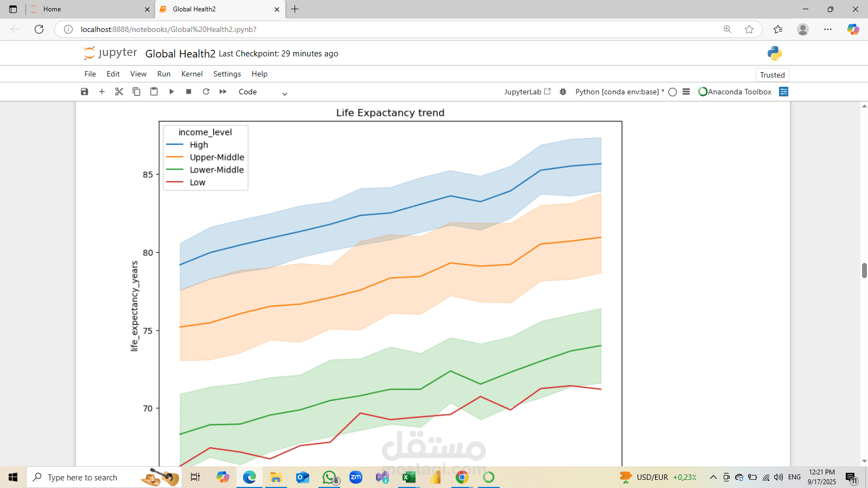
Task: Open the Settings menu
Action: pos(227,74)
